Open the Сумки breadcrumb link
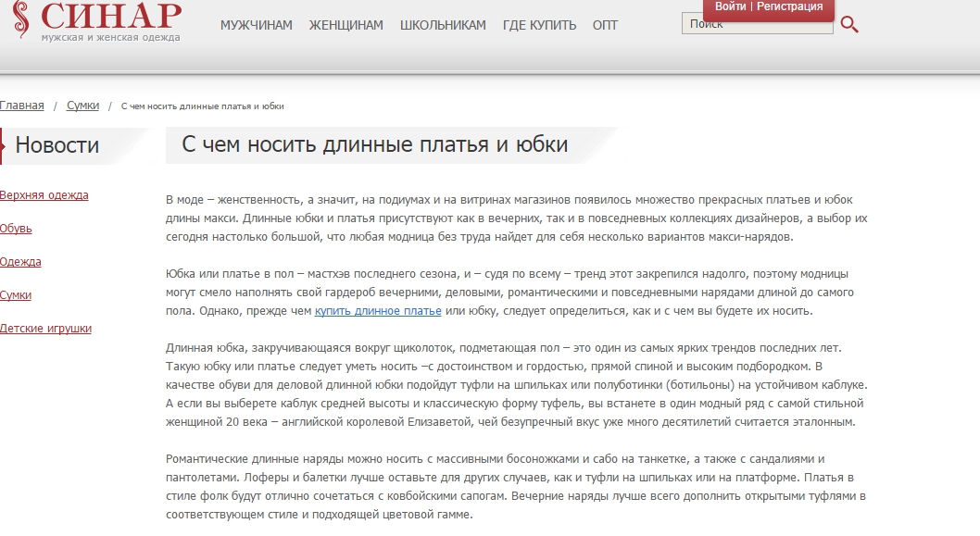The height and width of the screenshot is (536, 980). pyautogui.click(x=82, y=106)
